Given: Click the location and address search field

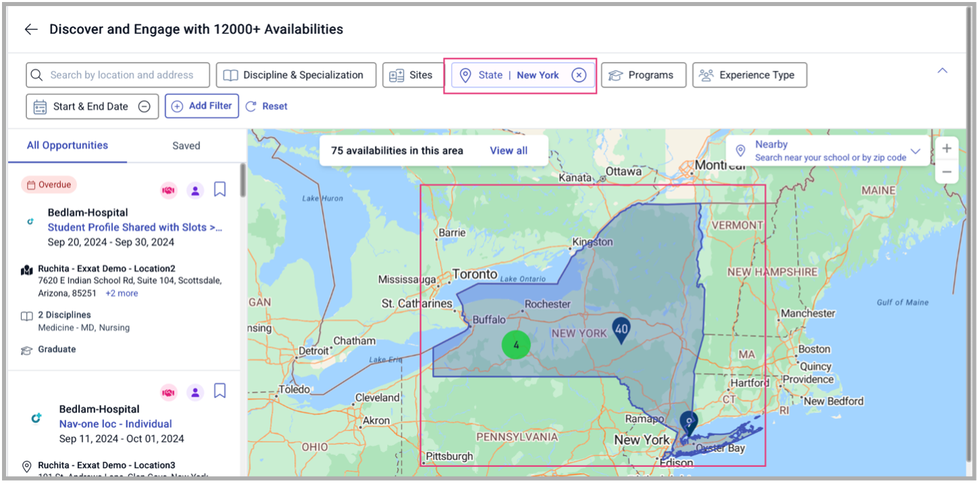Looking at the screenshot, I should [x=122, y=75].
